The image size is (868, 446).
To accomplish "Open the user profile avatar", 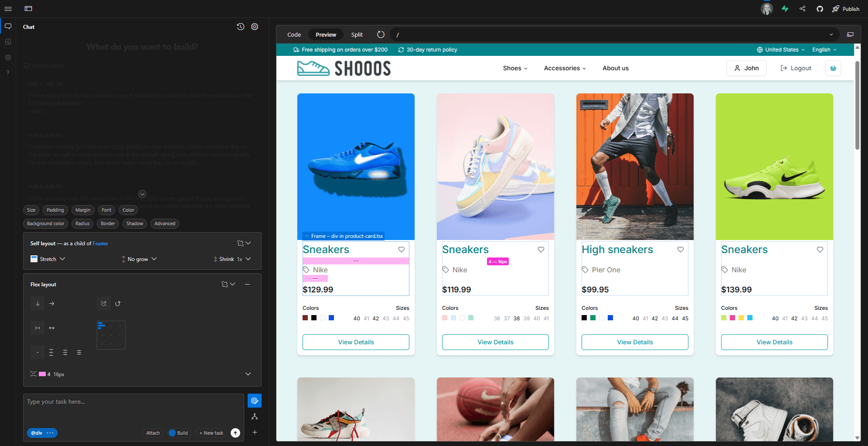I will pos(767,9).
